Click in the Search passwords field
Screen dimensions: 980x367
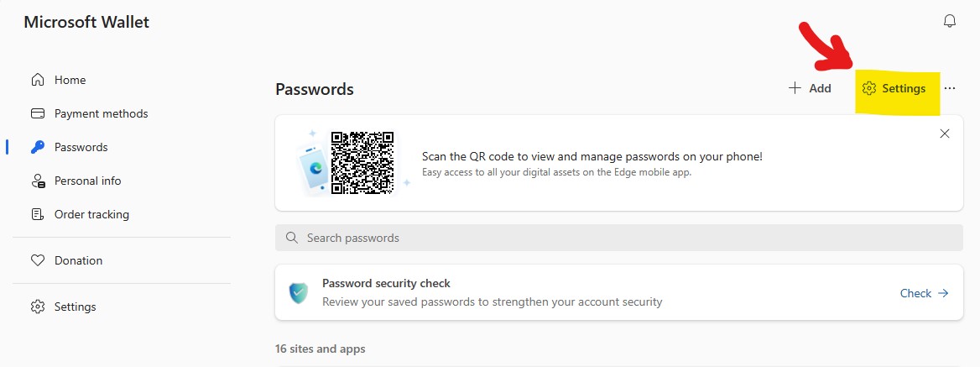[x=618, y=238]
